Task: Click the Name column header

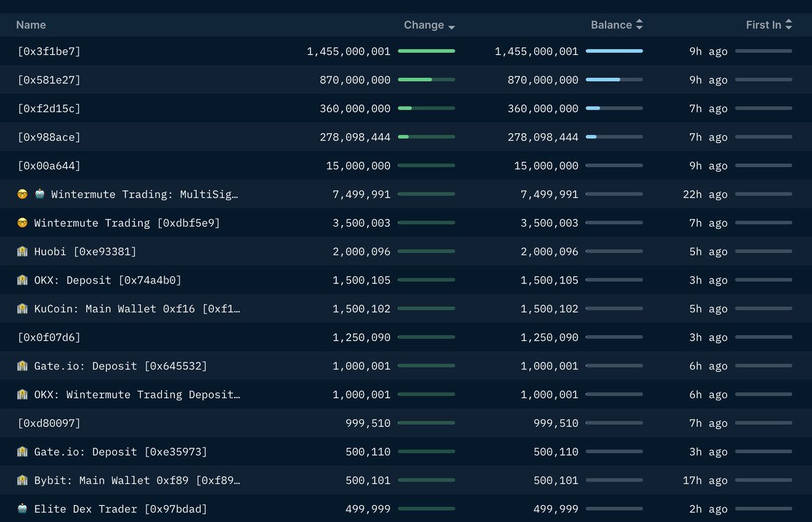Action: point(31,25)
